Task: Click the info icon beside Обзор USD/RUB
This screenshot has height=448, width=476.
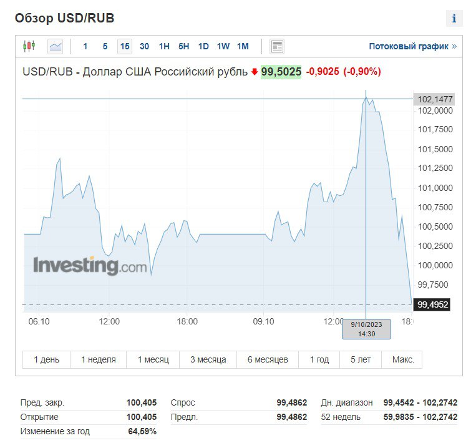Action: coord(454,19)
